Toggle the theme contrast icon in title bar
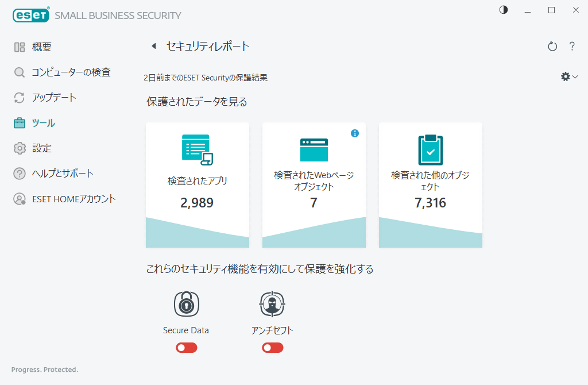This screenshot has height=385, width=588. click(503, 10)
